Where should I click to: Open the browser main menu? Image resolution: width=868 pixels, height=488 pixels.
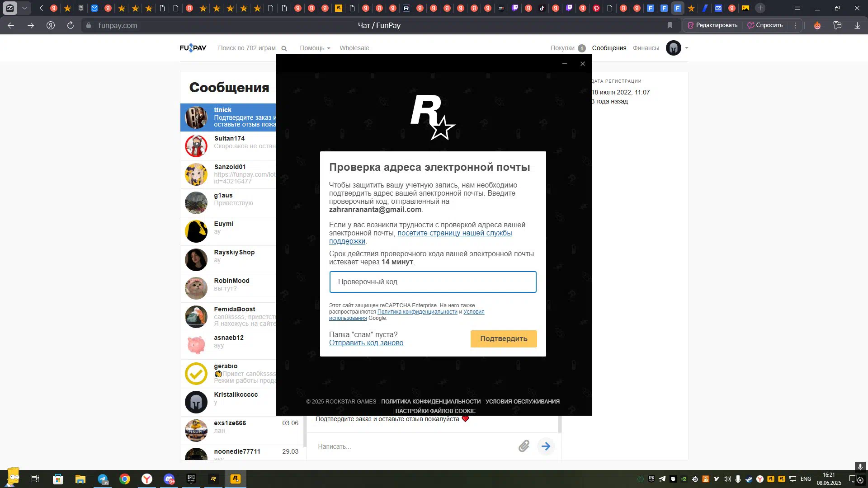point(797,8)
